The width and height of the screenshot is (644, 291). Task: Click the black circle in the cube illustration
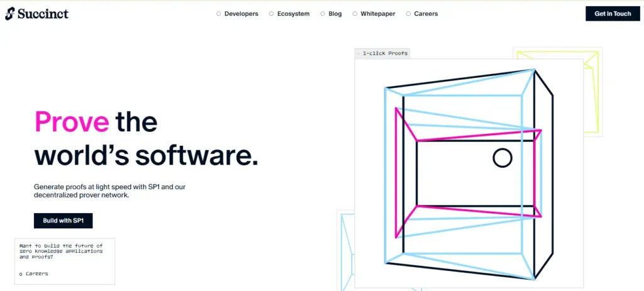point(502,158)
